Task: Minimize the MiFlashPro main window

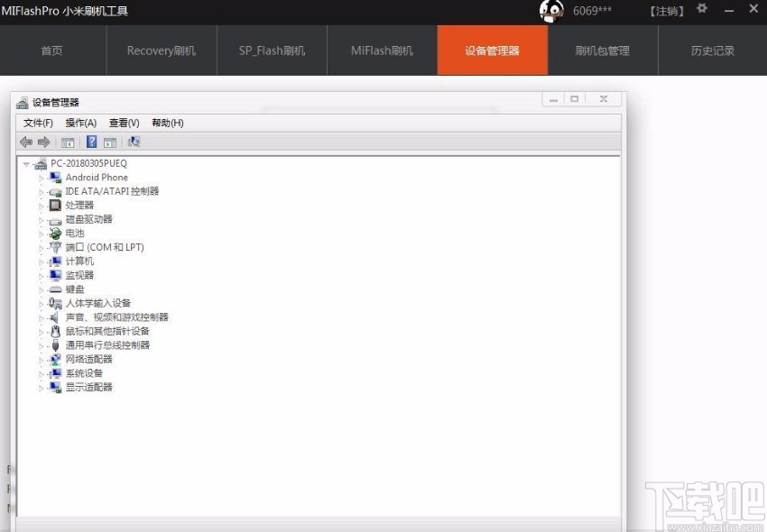Action: [729, 10]
